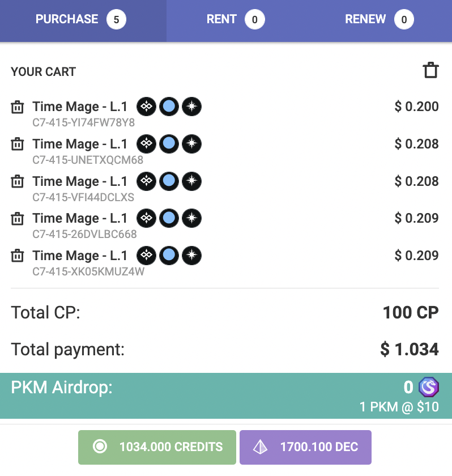
Task: Click the edition diamond icon on first Time Mage
Action: (147, 107)
